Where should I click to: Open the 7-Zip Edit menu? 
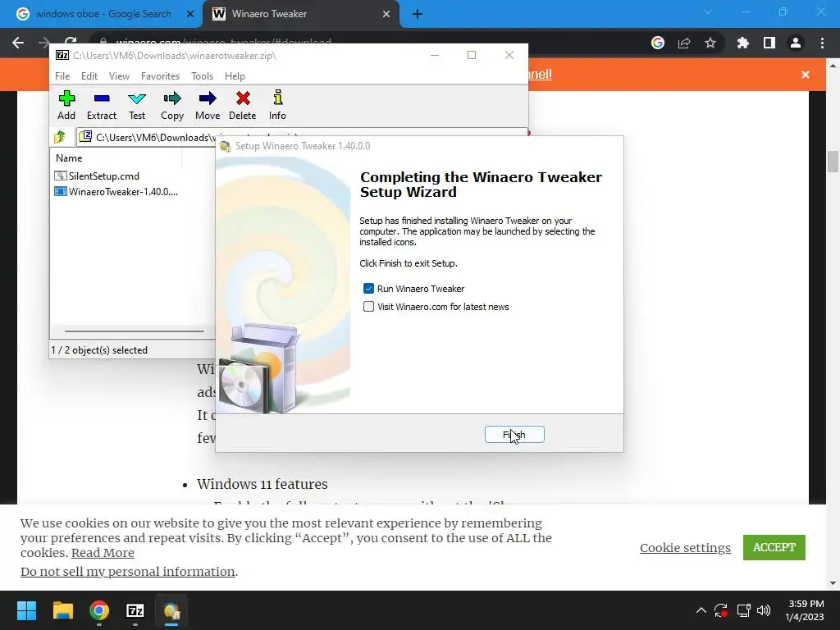pyautogui.click(x=89, y=76)
